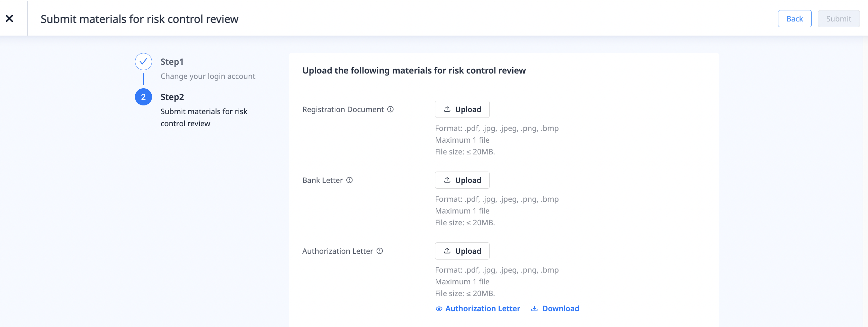868x327 pixels.
Task: Upload a Registration Document file
Action: (462, 109)
